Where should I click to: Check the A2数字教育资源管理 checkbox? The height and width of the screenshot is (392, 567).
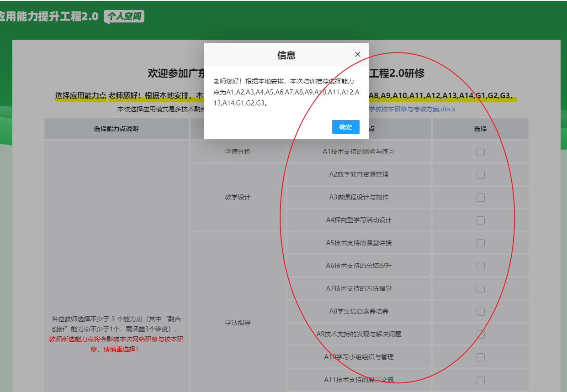[481, 175]
